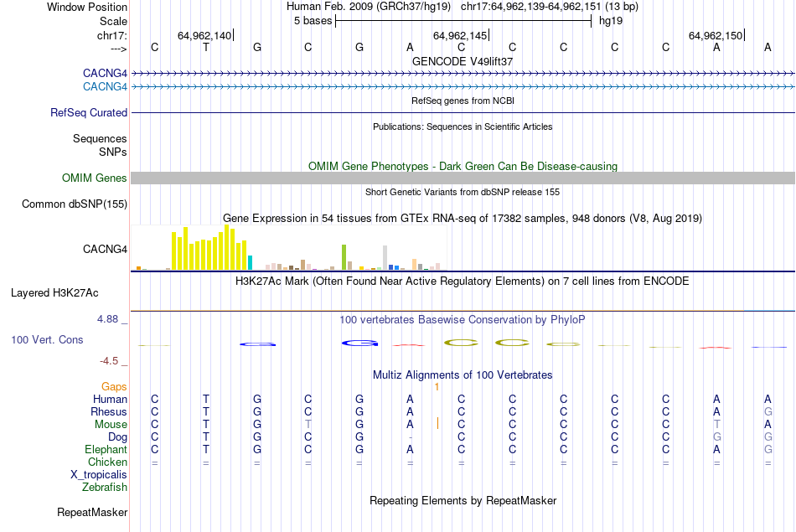
Task: Click the OMIM Genes label
Action: tap(95, 178)
